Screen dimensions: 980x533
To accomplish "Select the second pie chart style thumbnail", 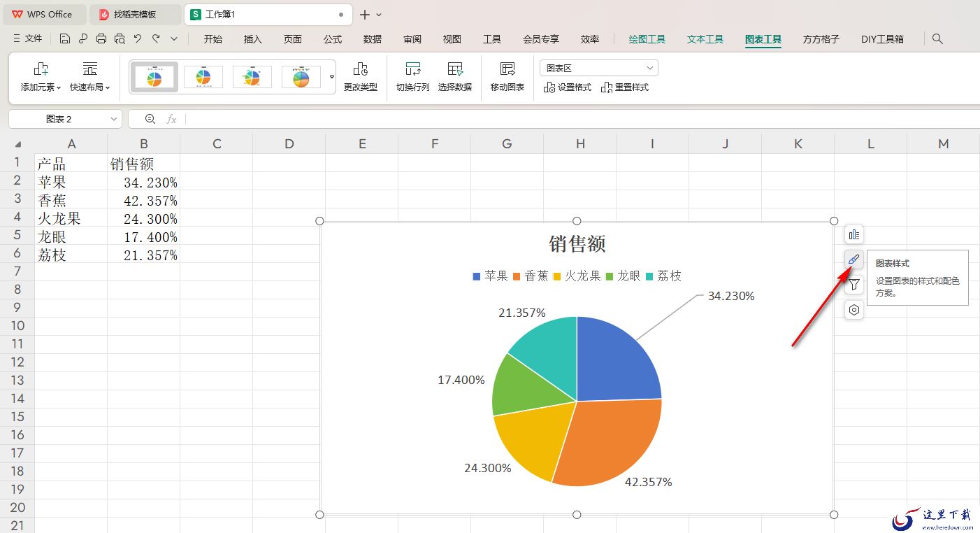I will tap(203, 77).
